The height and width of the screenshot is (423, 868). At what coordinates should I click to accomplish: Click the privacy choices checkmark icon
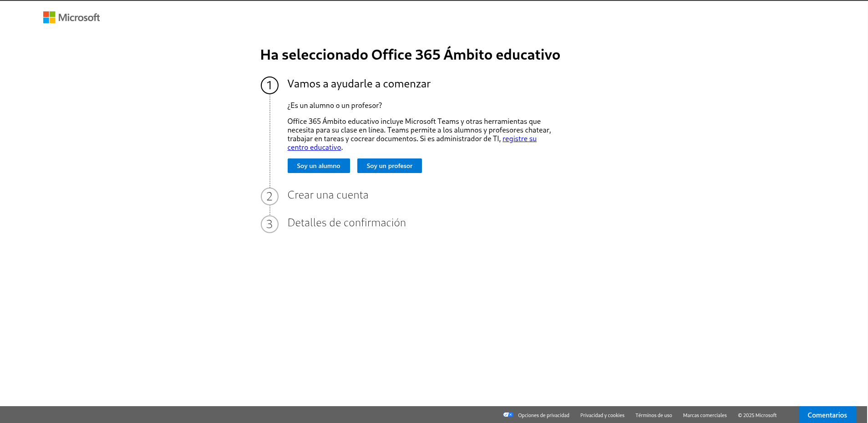(x=508, y=415)
